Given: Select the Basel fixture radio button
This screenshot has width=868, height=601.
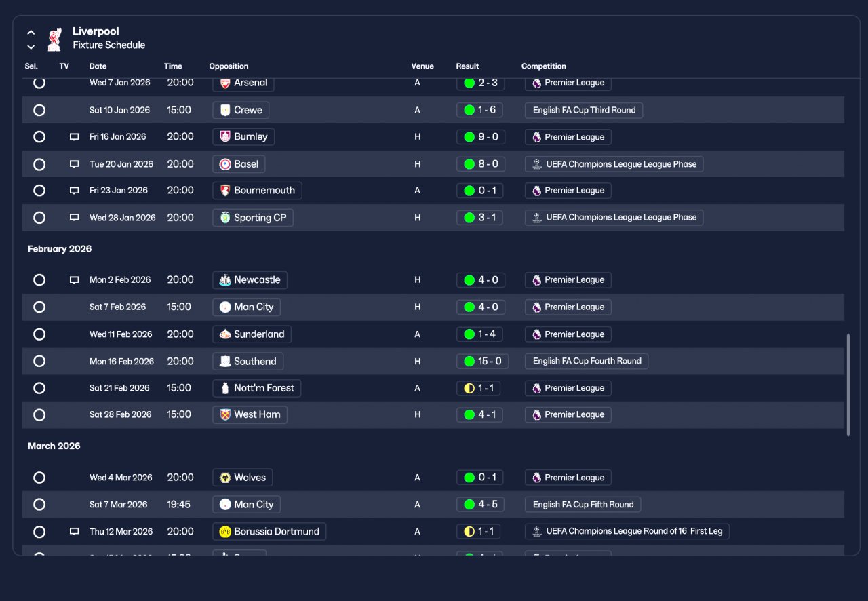Looking at the screenshot, I should pyautogui.click(x=39, y=164).
